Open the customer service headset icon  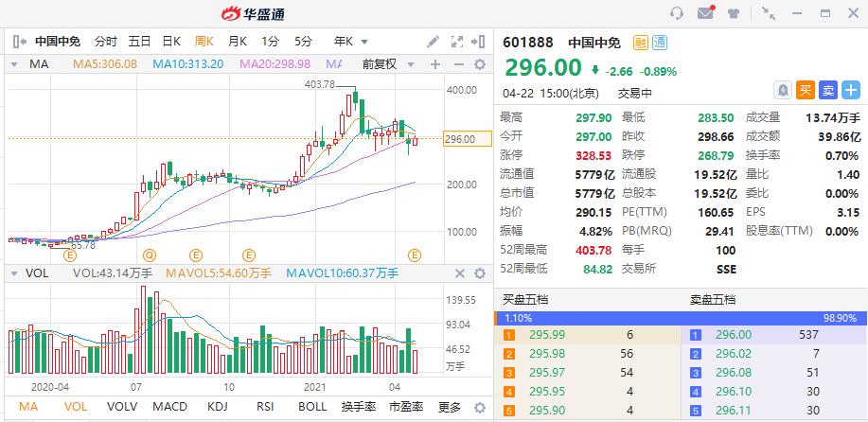coord(677,13)
